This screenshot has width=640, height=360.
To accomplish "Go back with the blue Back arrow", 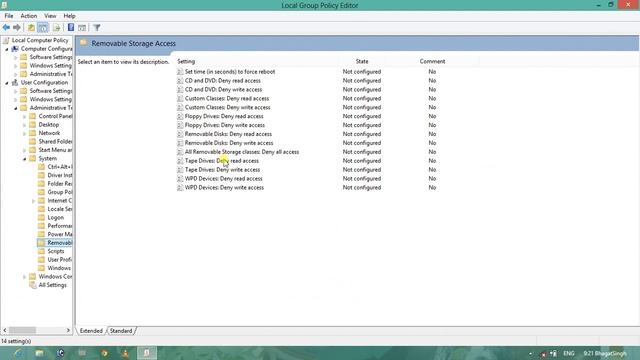I will [6, 28].
